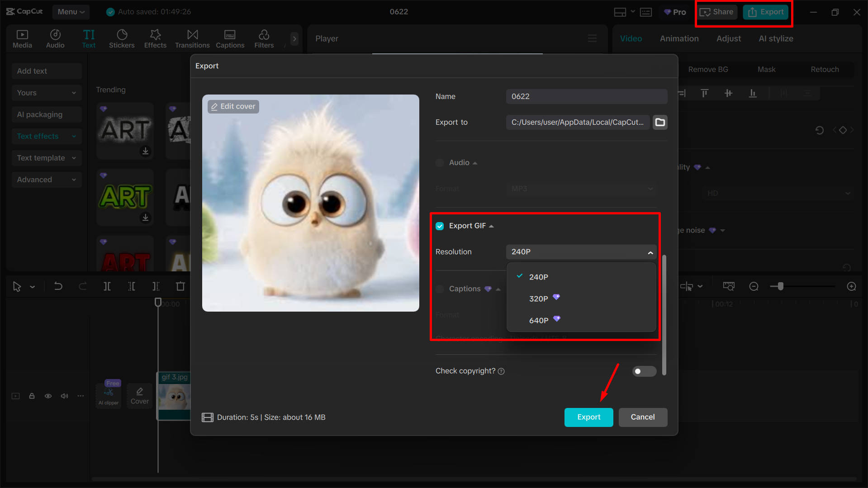Click Export in the export dialog
Screen dimensions: 868x488
[x=588, y=417]
